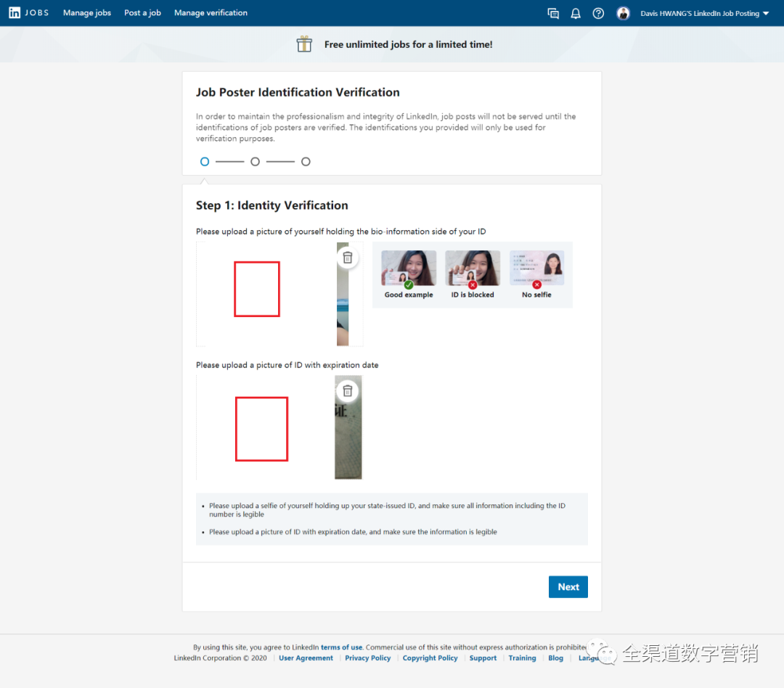This screenshot has width=784, height=688.
Task: Select the third verification step circle
Action: point(306,161)
